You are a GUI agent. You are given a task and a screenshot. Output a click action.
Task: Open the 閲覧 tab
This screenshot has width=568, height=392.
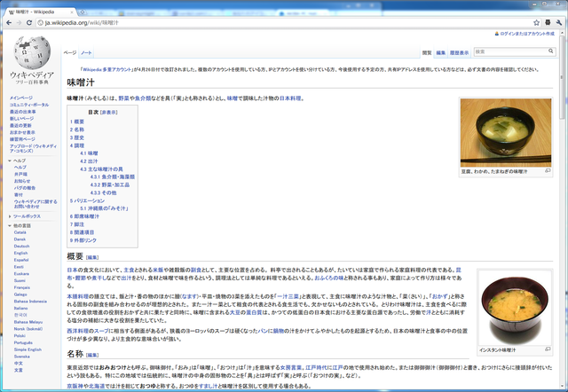tap(427, 53)
